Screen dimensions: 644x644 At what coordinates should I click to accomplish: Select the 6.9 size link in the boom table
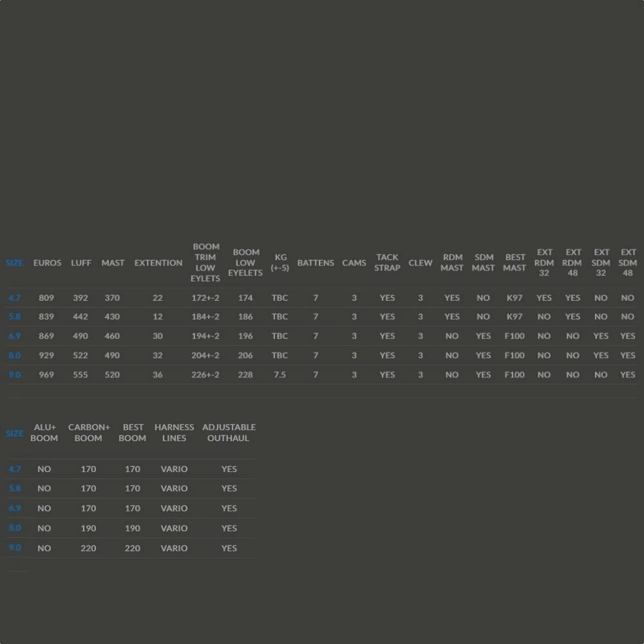[15, 508]
